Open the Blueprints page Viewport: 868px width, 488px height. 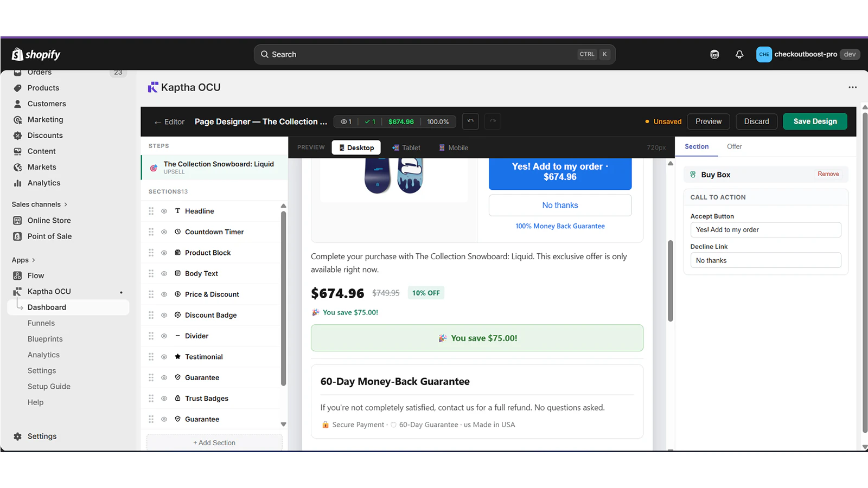pos(45,339)
